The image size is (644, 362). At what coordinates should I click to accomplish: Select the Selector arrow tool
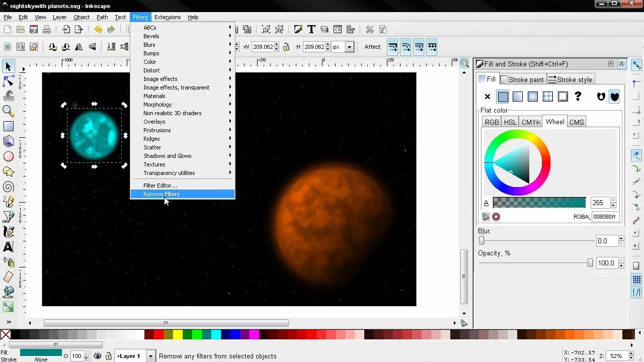(x=8, y=66)
